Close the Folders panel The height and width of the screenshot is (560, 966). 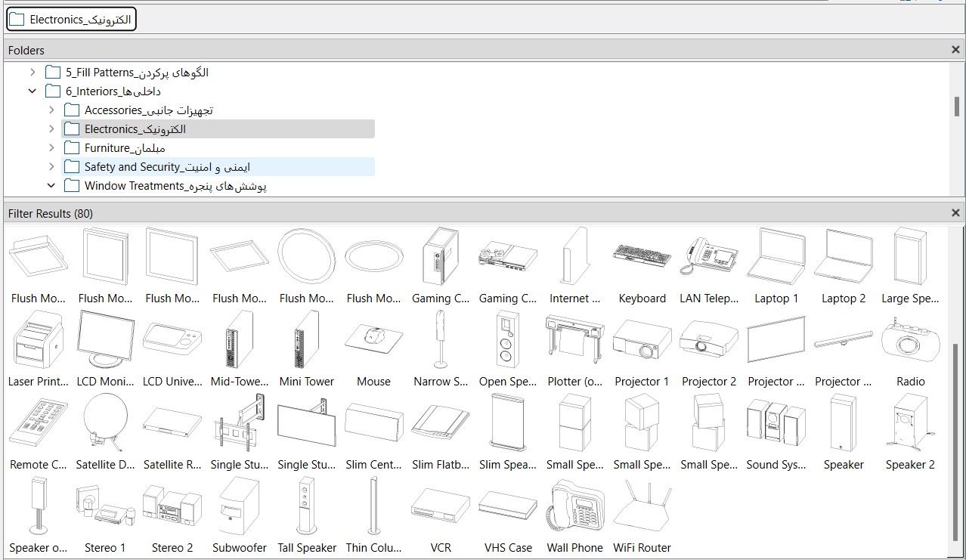955,50
